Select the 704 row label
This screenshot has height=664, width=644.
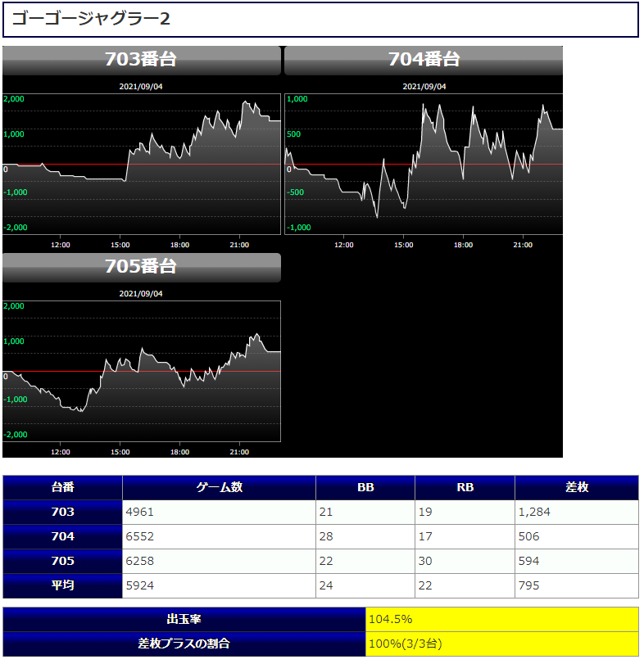[63, 536]
